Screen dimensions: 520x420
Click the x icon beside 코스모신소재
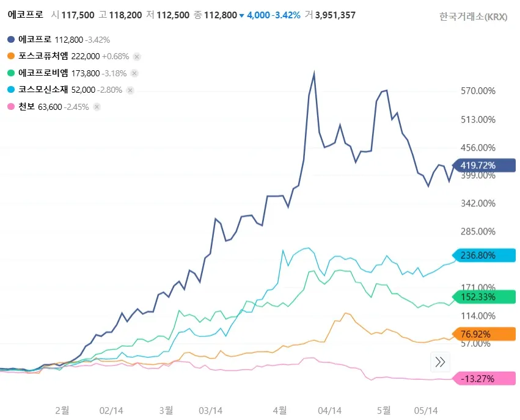[130, 90]
